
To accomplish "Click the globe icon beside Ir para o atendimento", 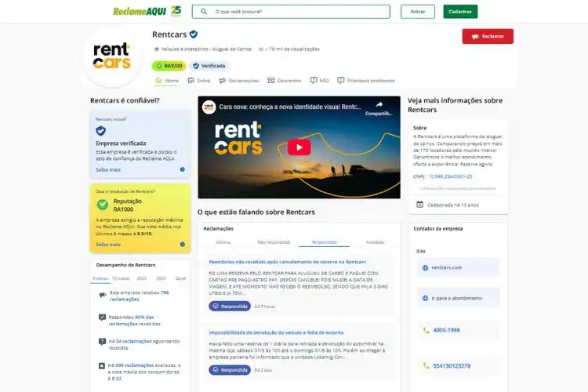I will point(425,298).
